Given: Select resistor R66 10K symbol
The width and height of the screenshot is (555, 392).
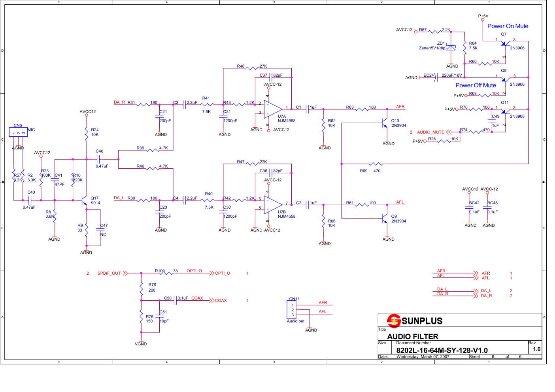Looking at the screenshot, I should (x=323, y=221).
